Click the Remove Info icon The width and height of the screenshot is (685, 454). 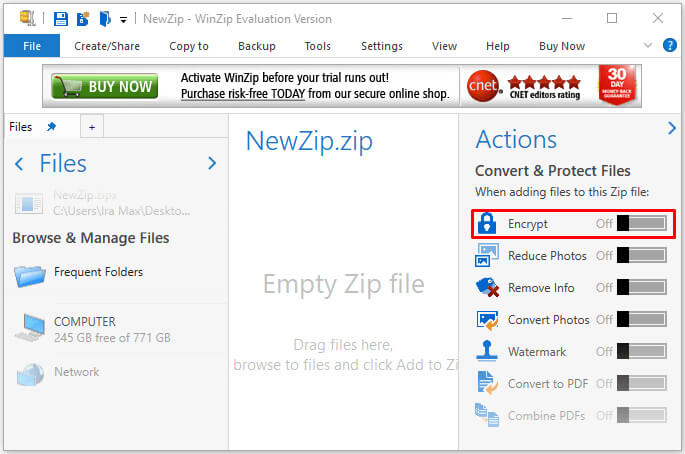(487, 287)
